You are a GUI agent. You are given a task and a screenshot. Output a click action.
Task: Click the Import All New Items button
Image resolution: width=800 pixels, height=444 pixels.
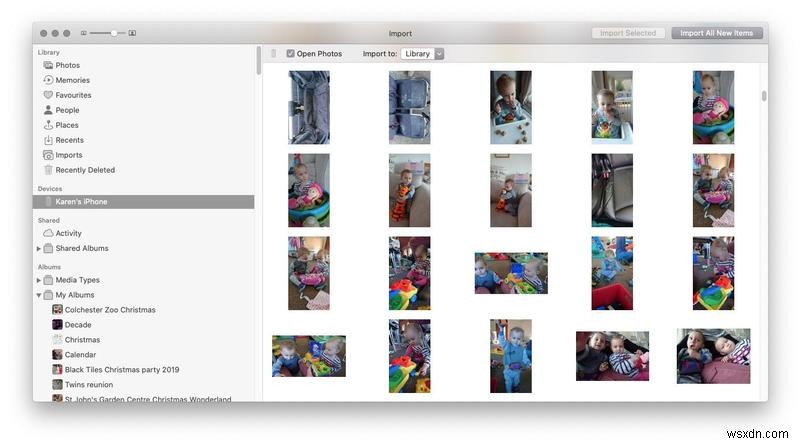pyautogui.click(x=717, y=33)
